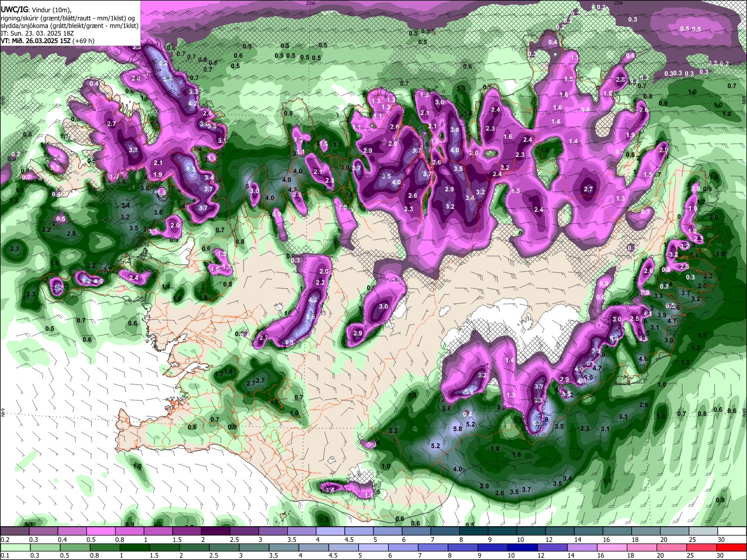Image resolution: width=747 pixels, height=560 pixels.
Task: Click the 'VT: Mið. 26.03.2025 15Z (+69 h)' line
Action: [x=48, y=41]
